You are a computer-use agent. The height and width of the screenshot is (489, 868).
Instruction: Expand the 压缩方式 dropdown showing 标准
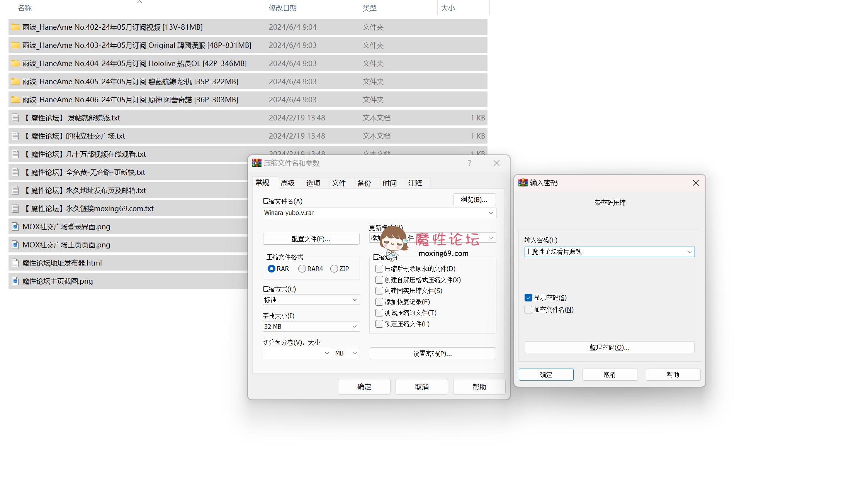pyautogui.click(x=311, y=300)
